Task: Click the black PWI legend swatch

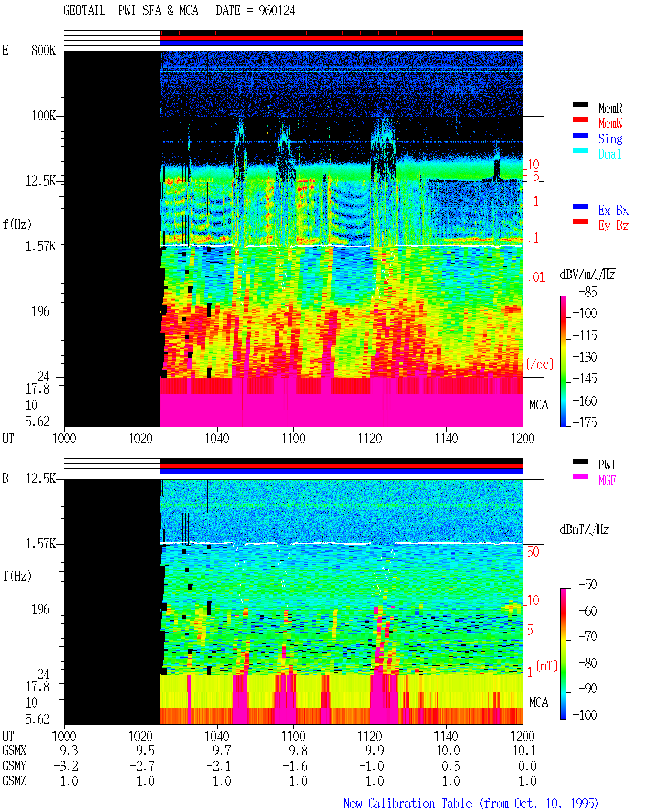Action: [581, 461]
